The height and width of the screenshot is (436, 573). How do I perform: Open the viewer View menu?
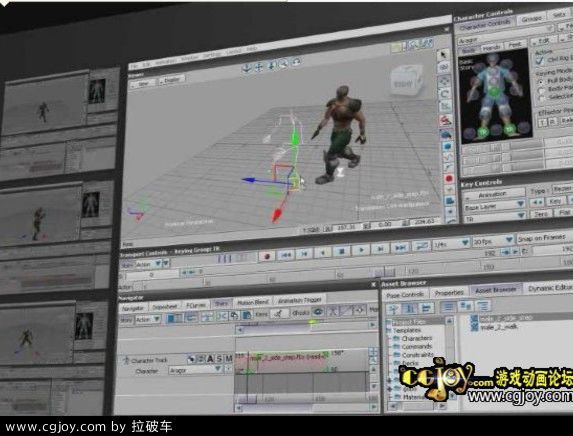(x=143, y=84)
